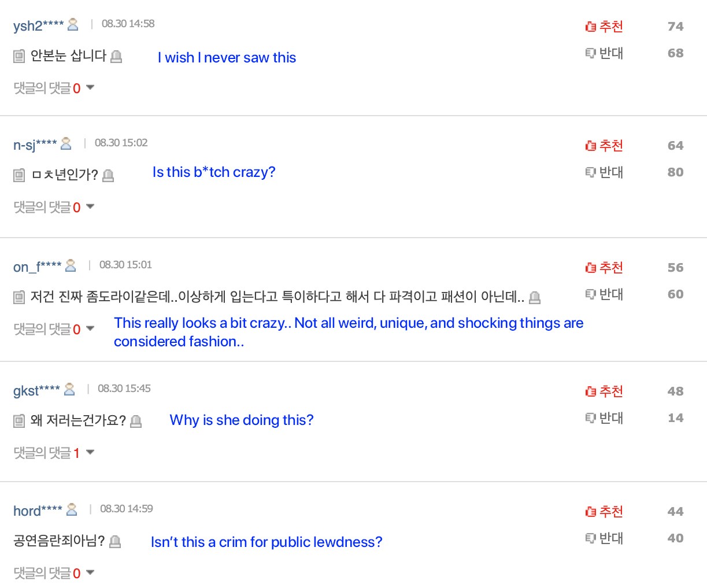Image resolution: width=707 pixels, height=588 pixels.
Task: Click the report siren icon beside "안본눈 삽니다"
Action: [x=116, y=56]
